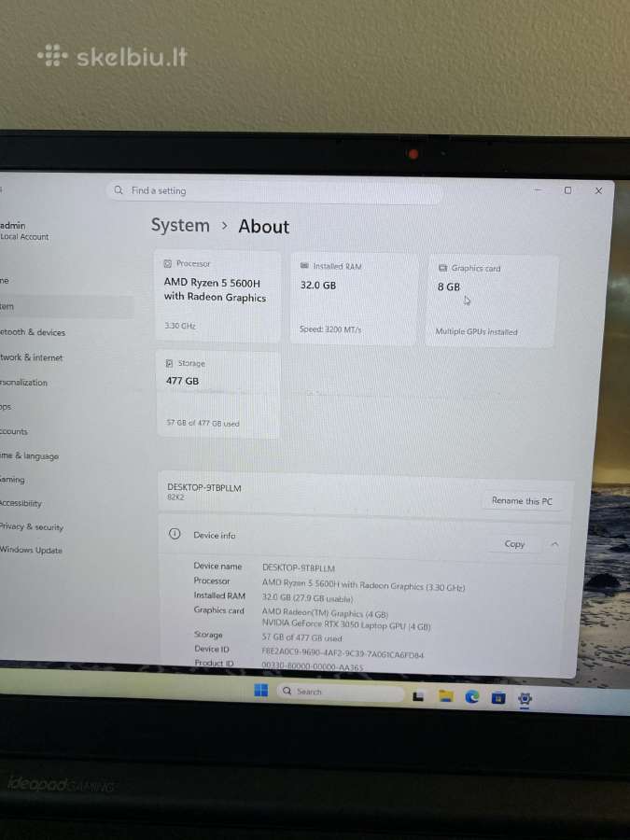630x840 pixels.
Task: Open the Windows Start menu
Action: 261,690
